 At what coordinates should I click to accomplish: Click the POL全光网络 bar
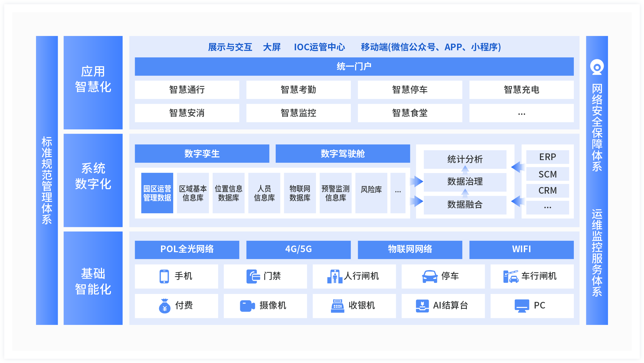(x=187, y=249)
